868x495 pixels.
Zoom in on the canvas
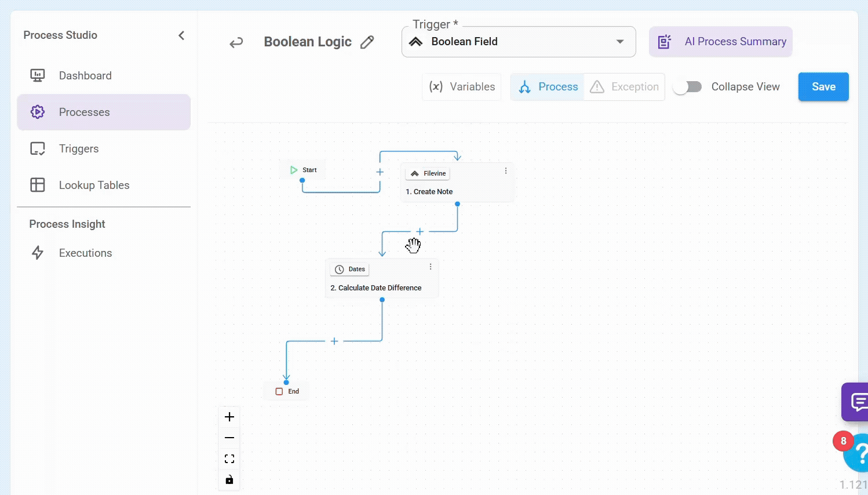pyautogui.click(x=229, y=417)
